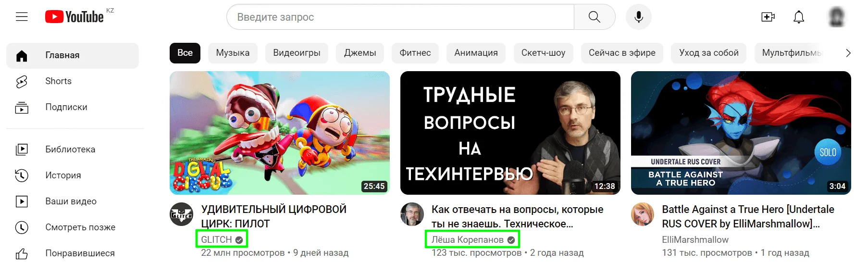Image resolution: width=868 pixels, height=275 pixels.
Task: Select the Джемы filter chip
Action: point(360,53)
